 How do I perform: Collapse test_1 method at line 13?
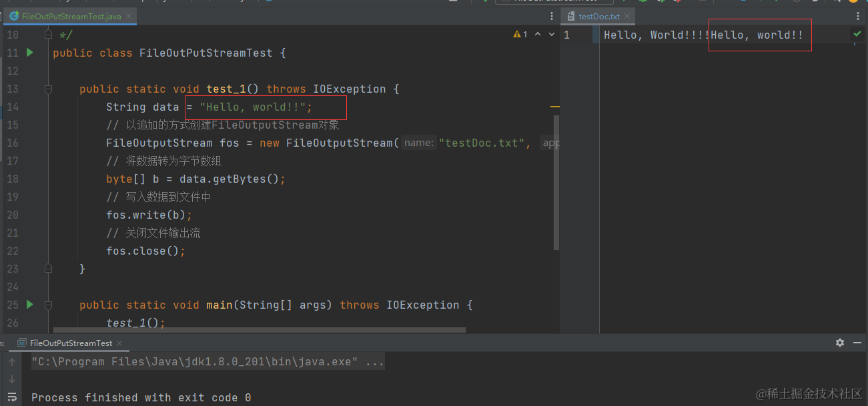tap(48, 89)
